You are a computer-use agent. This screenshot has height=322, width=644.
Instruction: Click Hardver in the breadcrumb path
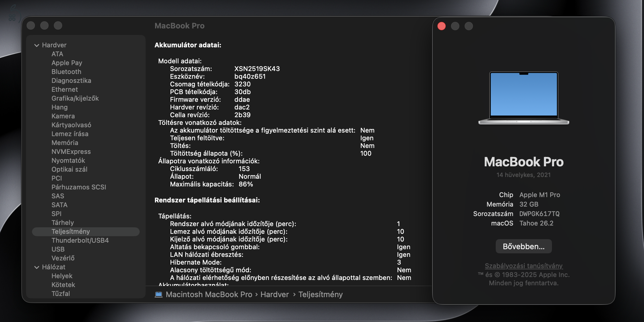point(274,294)
